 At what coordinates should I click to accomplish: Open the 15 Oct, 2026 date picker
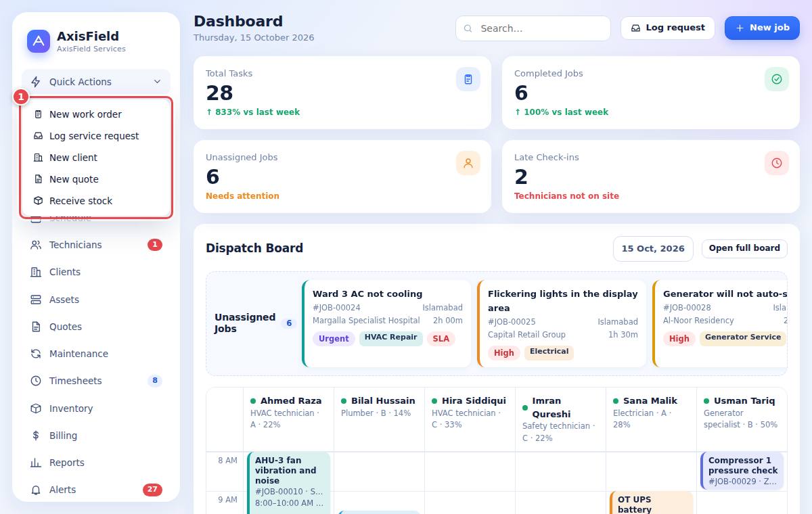(x=653, y=249)
